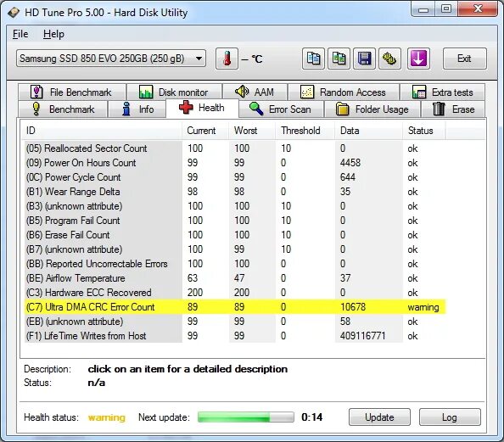Select (EB) unknown attribute row
Viewport: 504px width, 442px height.
coord(235,322)
